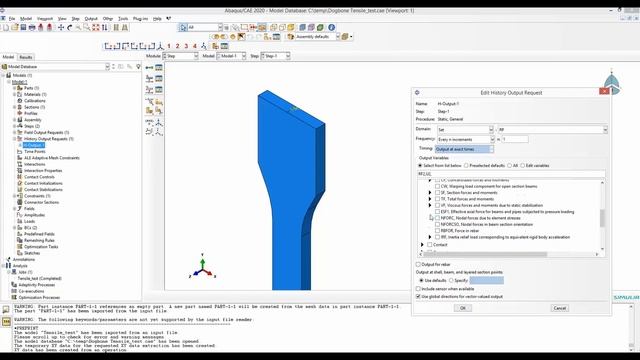640x360 pixels.
Task: Click the Save model database icon
Action: click(23, 27)
